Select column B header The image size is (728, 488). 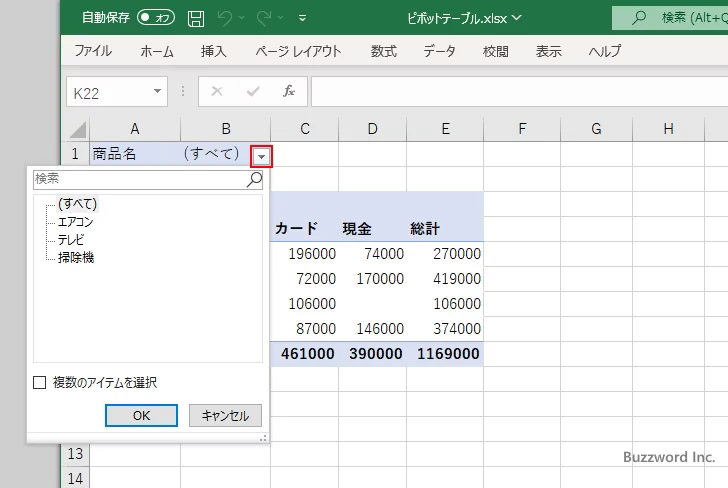coord(226,129)
